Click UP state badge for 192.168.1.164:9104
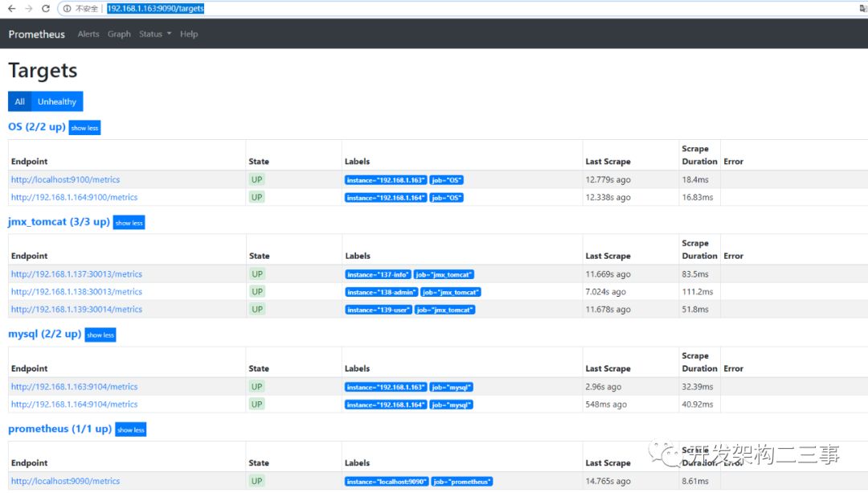Screen dimensions: 868x493 257,405
